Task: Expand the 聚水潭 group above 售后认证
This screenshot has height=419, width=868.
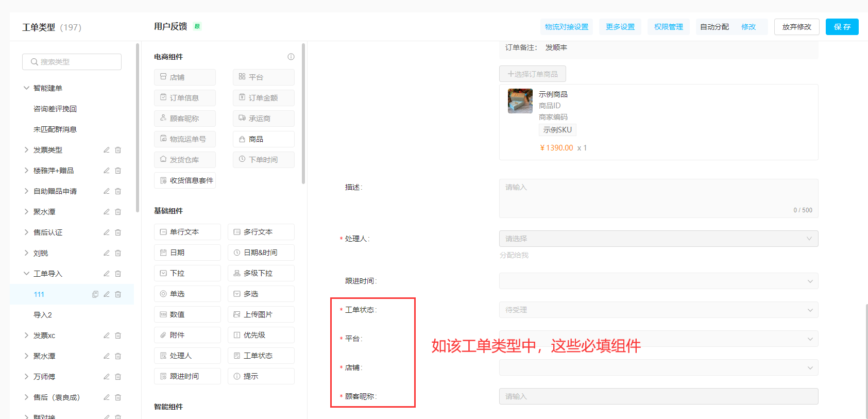Action: (x=26, y=212)
